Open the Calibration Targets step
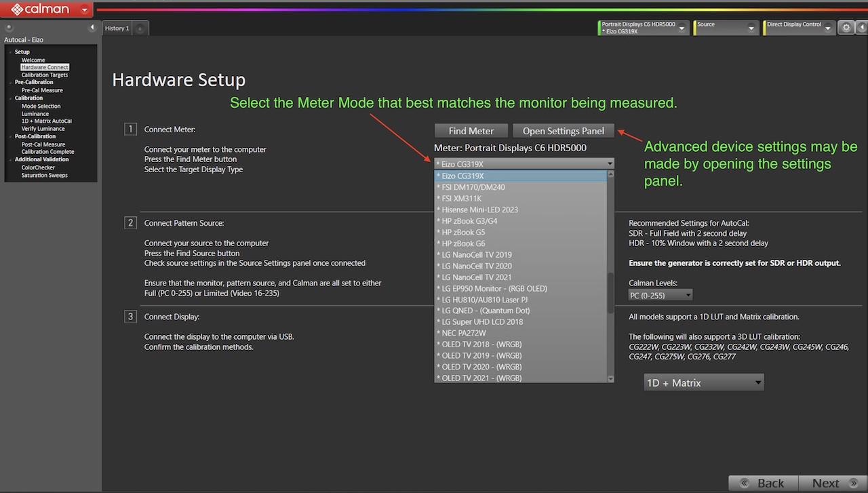 coord(45,75)
